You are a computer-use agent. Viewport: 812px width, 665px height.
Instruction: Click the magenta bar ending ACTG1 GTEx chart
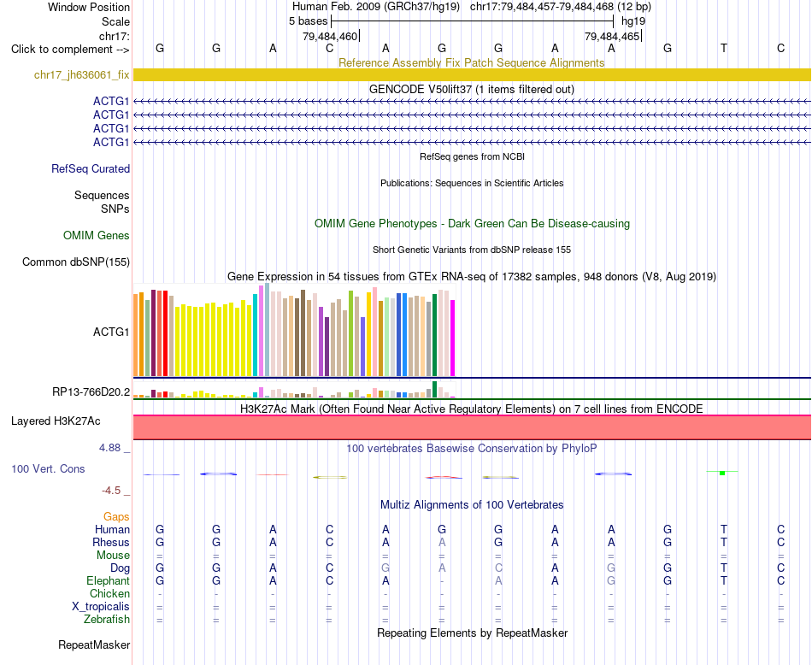coord(453,338)
